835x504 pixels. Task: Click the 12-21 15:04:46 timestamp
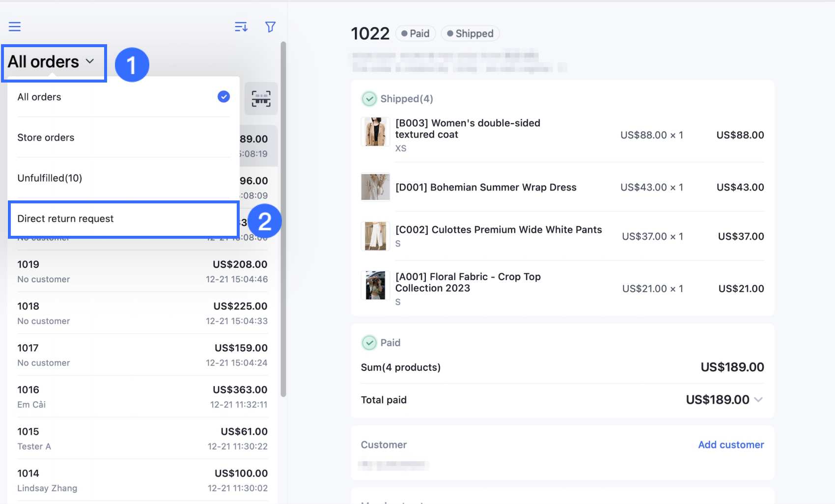coord(237,279)
